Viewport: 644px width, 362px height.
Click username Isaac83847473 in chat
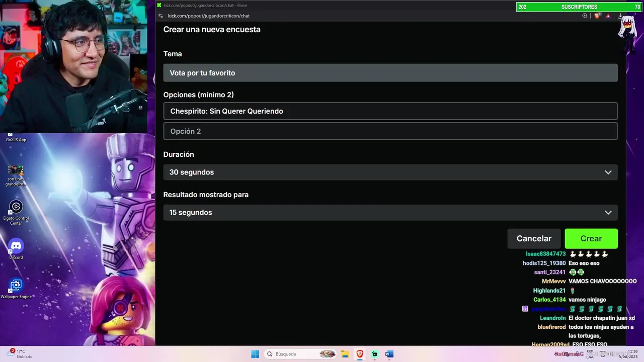point(546,254)
